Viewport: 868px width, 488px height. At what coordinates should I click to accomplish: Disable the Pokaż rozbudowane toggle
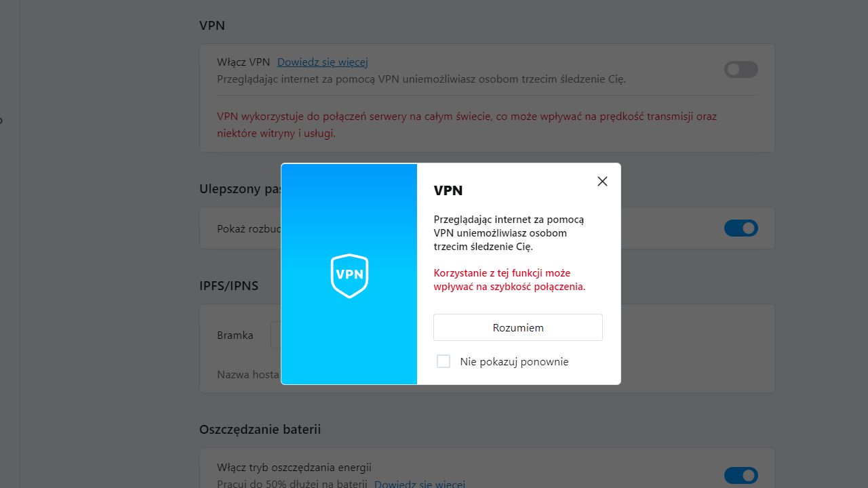coord(741,228)
